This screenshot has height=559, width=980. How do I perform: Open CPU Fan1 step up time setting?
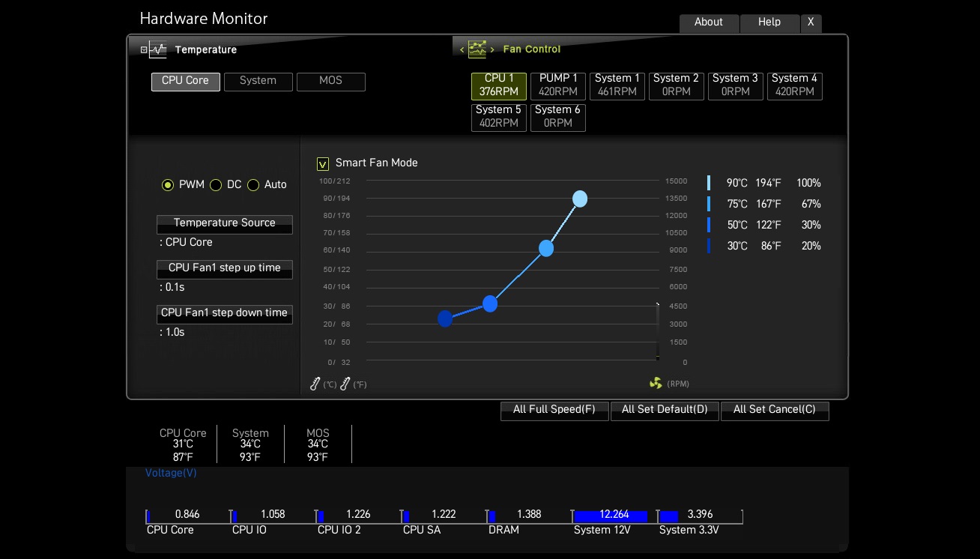point(225,269)
